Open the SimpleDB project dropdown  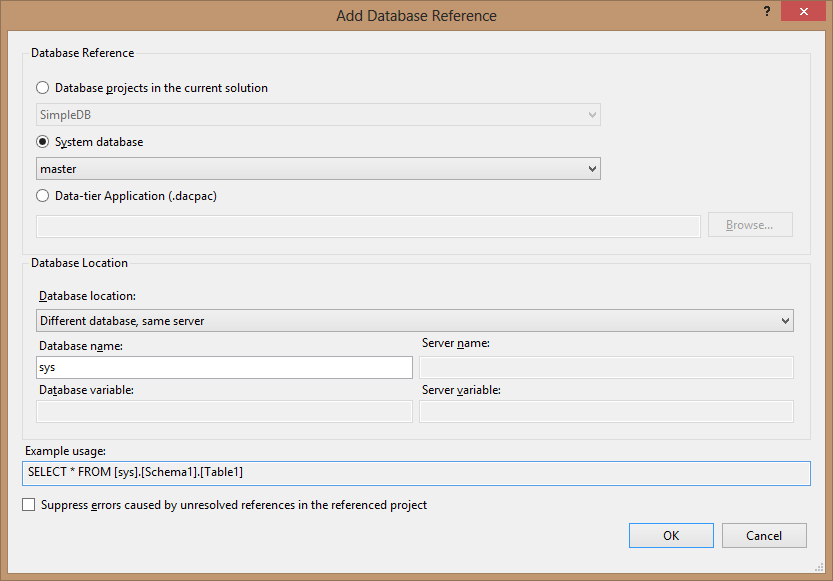coord(318,115)
